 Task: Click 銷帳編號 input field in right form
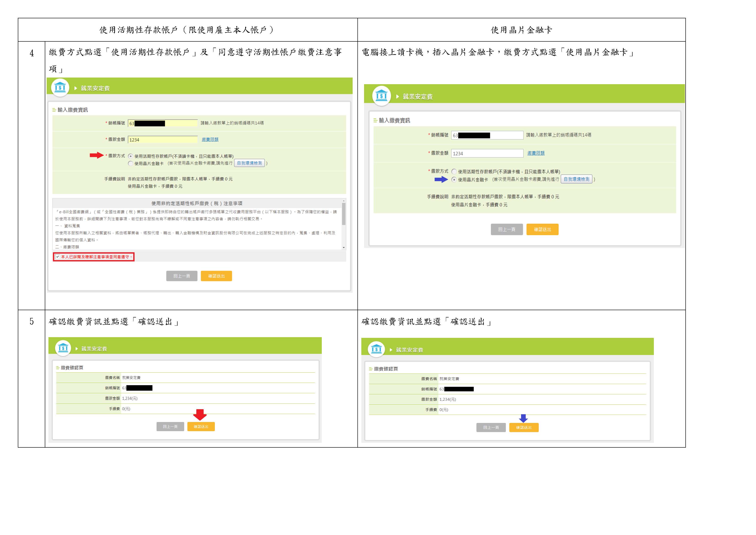click(x=487, y=135)
